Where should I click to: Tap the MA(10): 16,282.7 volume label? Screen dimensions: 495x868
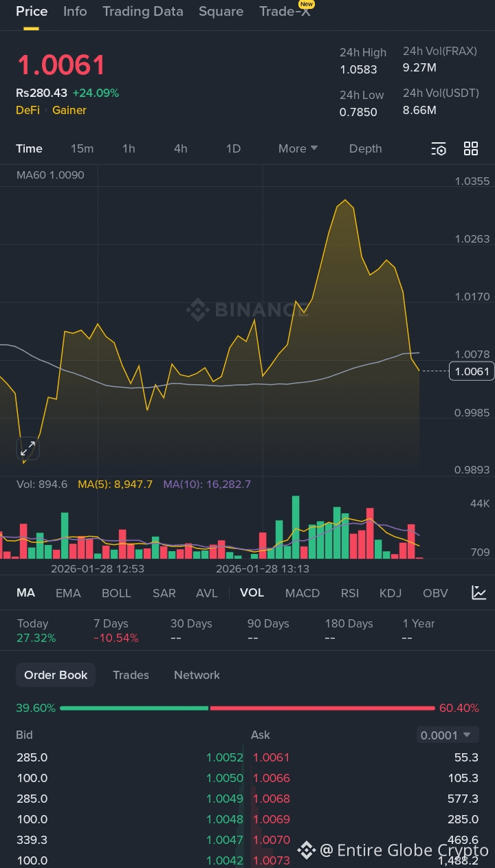click(207, 484)
